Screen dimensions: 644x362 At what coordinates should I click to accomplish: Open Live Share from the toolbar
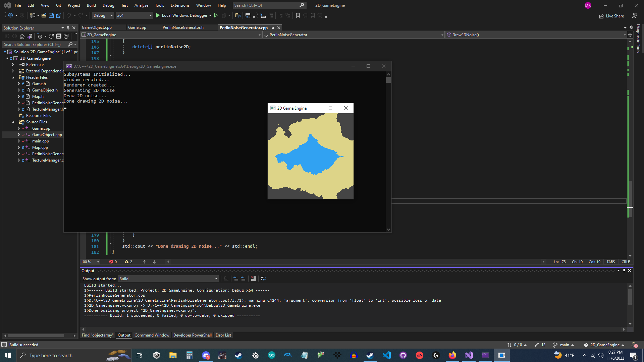pyautogui.click(x=611, y=16)
